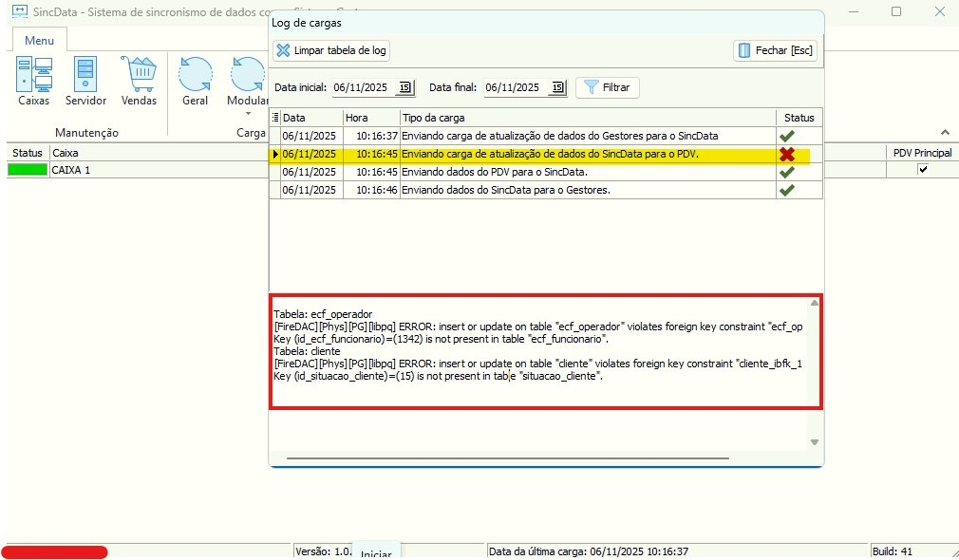
Task: Click the grid column selector icon
Action: tap(275, 118)
